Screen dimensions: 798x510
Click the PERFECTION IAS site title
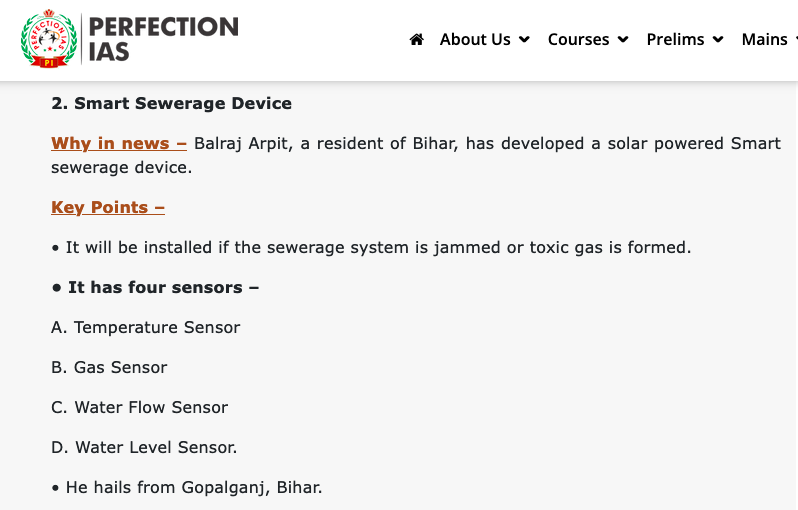click(x=163, y=39)
